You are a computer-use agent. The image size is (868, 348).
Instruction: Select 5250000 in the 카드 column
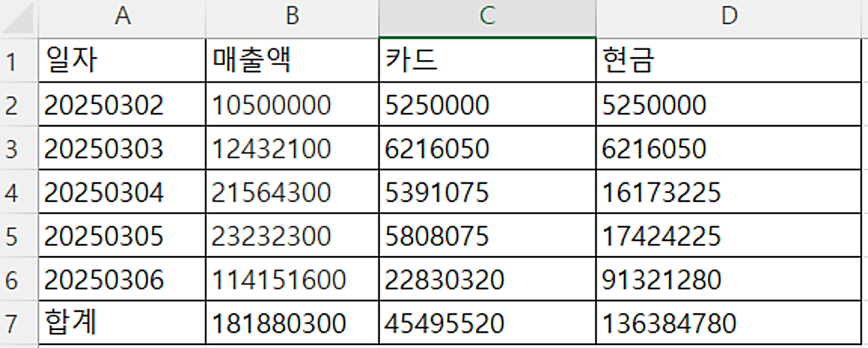tap(488, 105)
